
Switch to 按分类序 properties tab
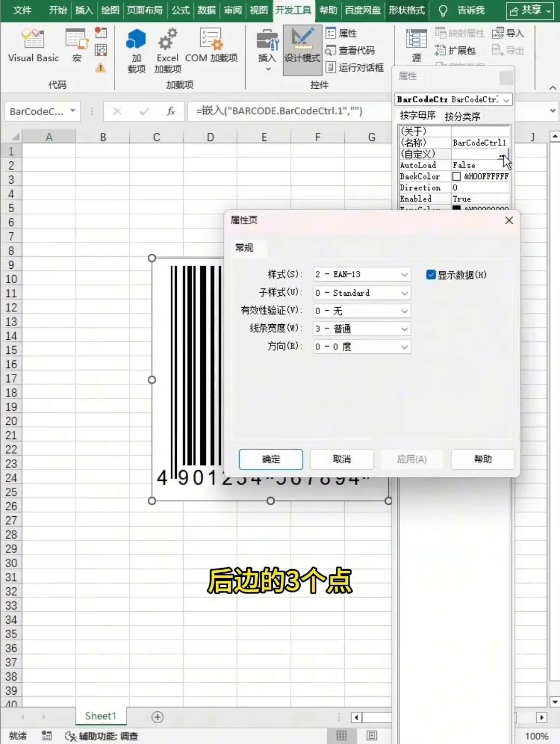pyautogui.click(x=463, y=116)
